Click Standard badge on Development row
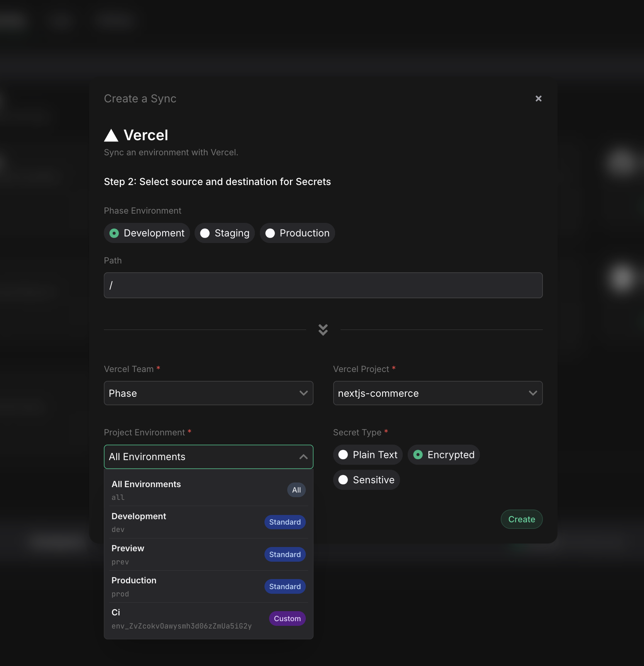644x666 pixels. [285, 522]
